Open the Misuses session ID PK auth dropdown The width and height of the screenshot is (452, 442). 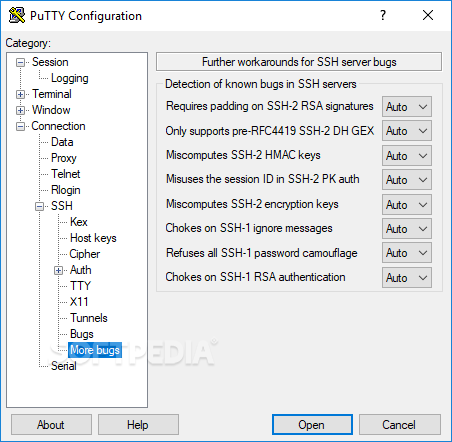coord(407,180)
